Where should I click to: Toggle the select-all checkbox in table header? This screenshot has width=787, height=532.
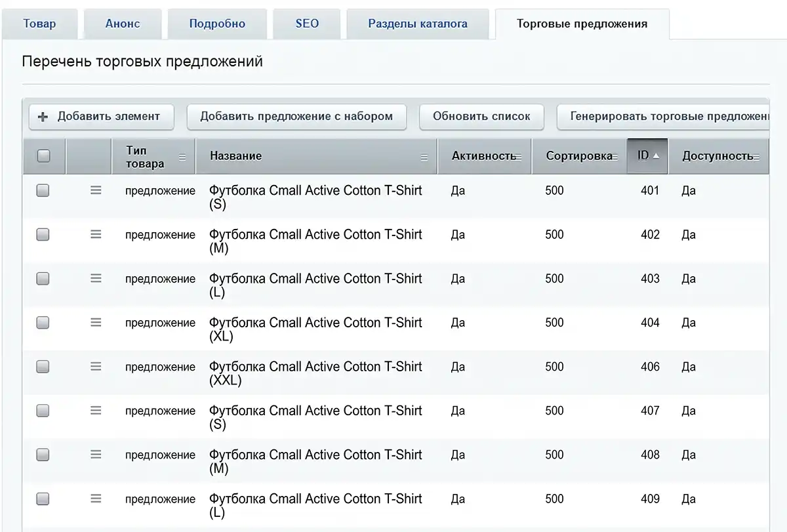tap(43, 156)
